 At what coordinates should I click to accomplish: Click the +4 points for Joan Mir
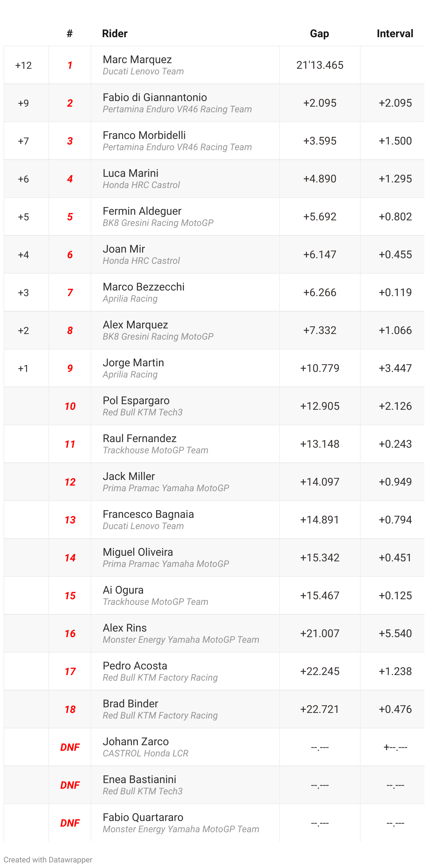(24, 255)
